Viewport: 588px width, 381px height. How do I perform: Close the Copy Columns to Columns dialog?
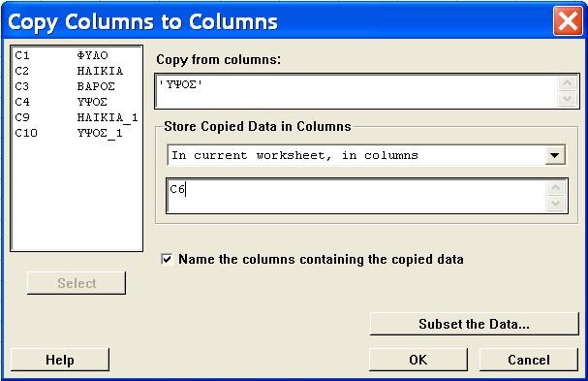click(568, 21)
